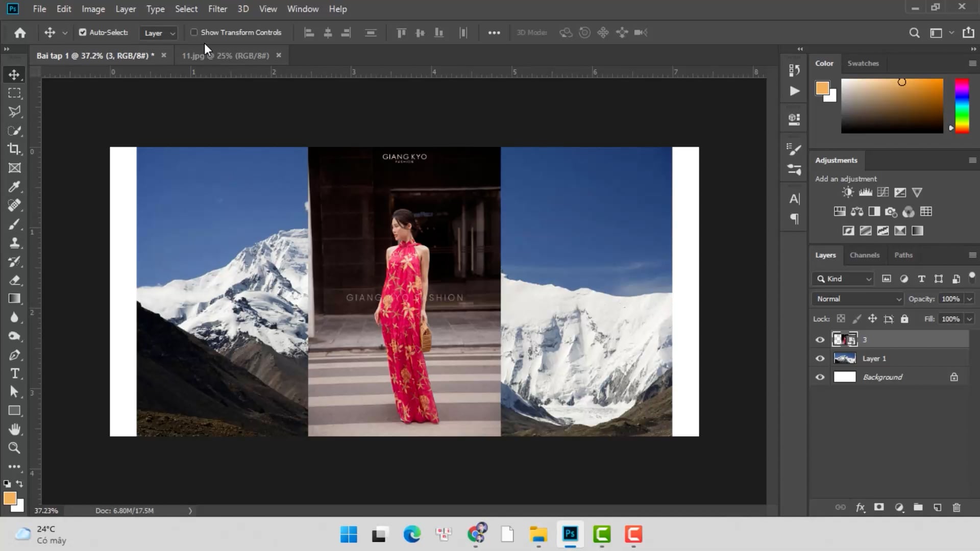Switch to the Channels tab
Screen dimensions: 980x551
tap(865, 255)
